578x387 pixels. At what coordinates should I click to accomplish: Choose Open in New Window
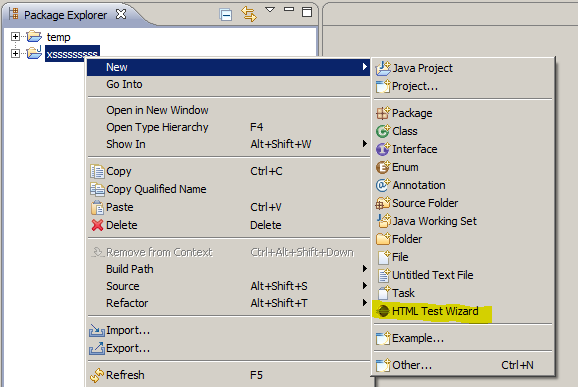tap(229, 110)
